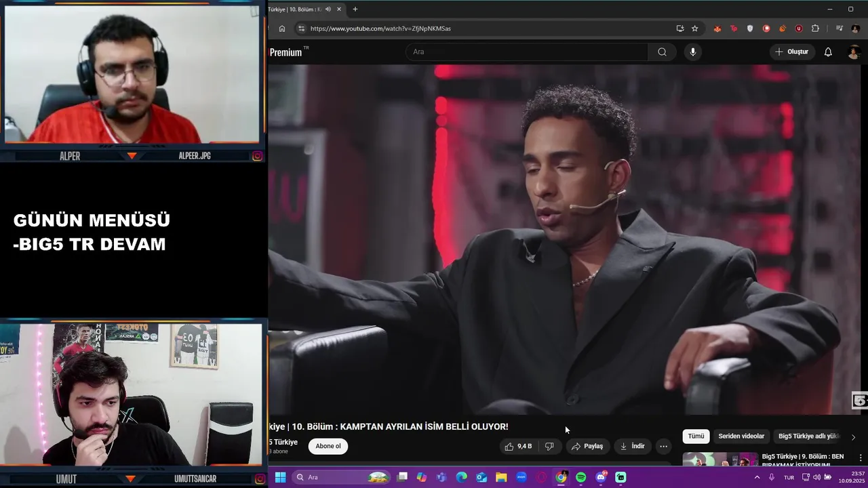The image size is (868, 488).
Task: Install-app icon in address bar
Action: point(680,28)
